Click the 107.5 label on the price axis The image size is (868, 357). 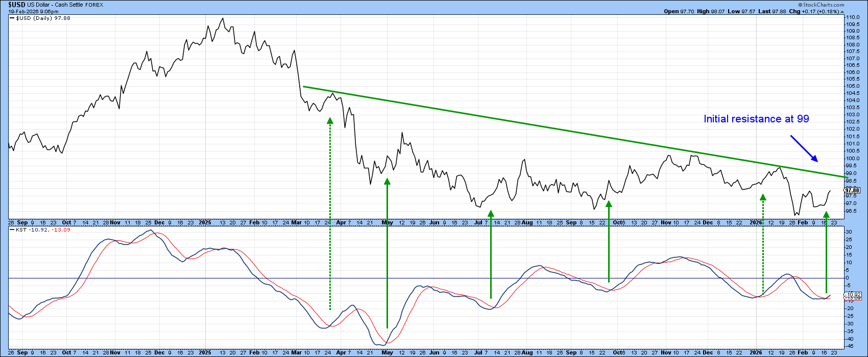pyautogui.click(x=852, y=50)
